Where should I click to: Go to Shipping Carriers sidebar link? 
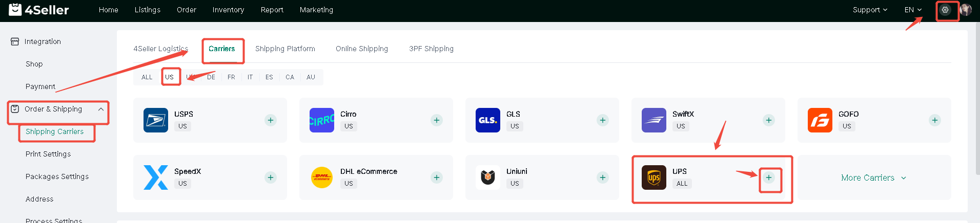54,131
